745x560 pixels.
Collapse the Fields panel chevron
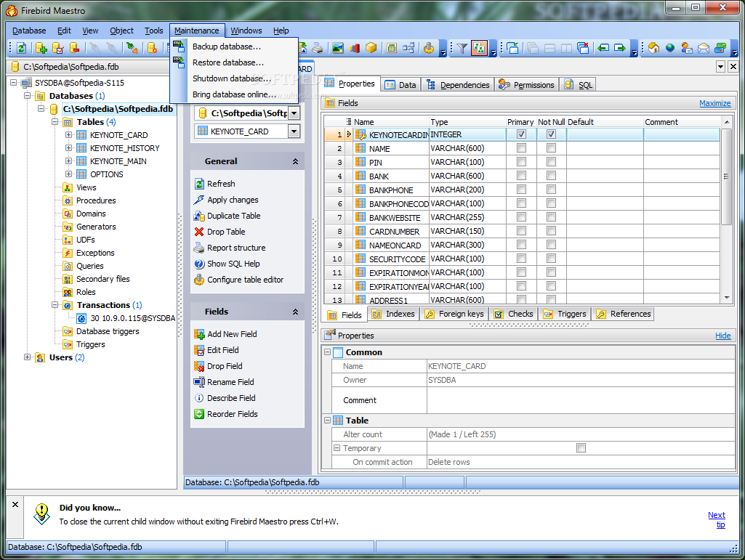296,312
